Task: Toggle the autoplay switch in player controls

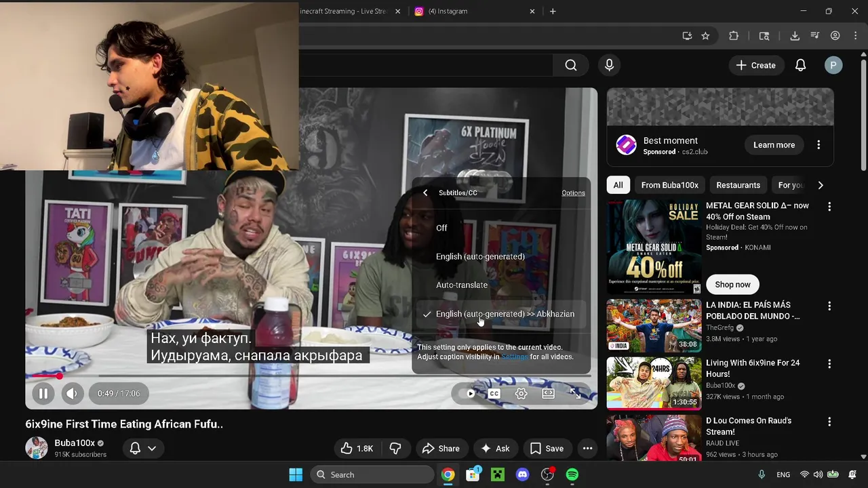Action: (x=467, y=393)
